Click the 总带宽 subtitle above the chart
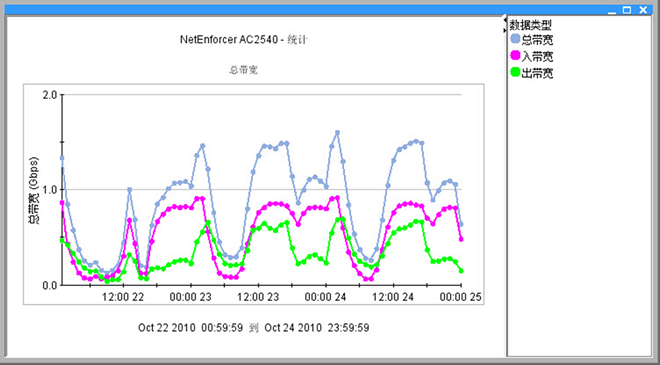This screenshot has height=365, width=660. tap(243, 70)
